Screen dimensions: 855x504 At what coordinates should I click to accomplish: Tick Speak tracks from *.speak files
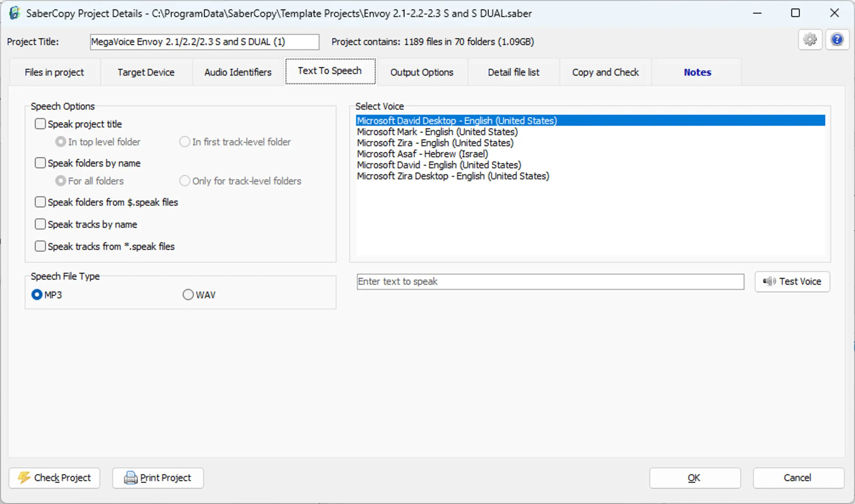tap(40, 246)
